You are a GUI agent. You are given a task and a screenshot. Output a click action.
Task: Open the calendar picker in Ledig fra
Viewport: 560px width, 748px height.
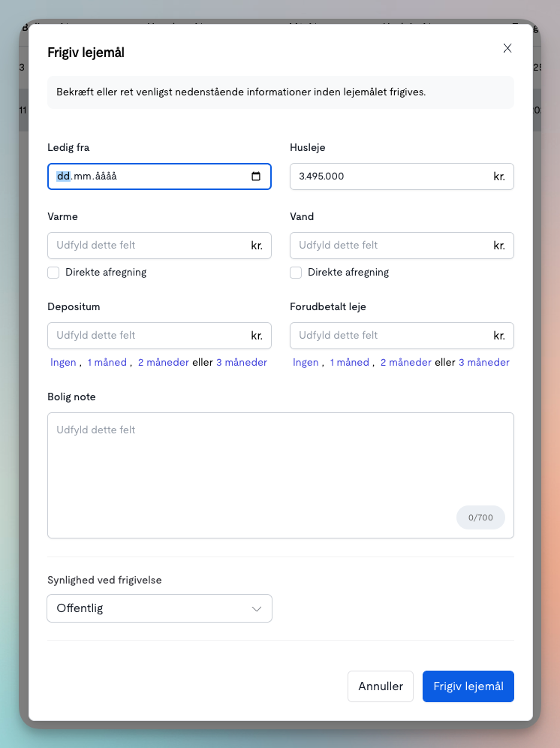tap(256, 176)
